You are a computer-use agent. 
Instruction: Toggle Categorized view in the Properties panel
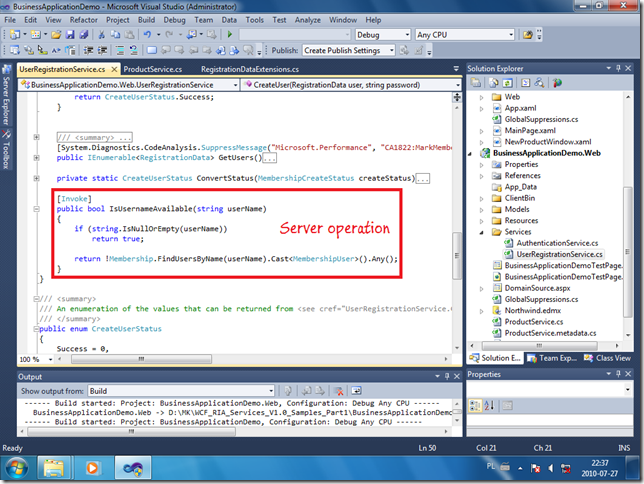(x=475, y=406)
